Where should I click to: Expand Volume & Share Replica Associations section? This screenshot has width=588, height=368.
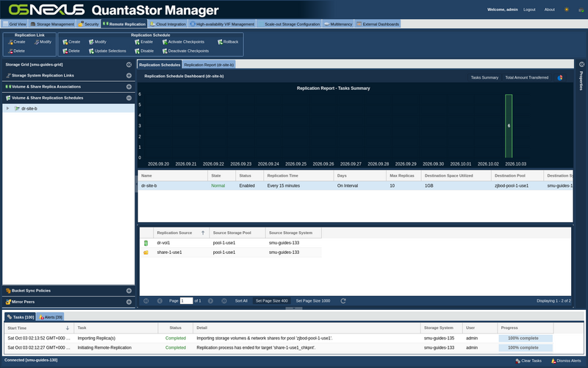pos(129,87)
